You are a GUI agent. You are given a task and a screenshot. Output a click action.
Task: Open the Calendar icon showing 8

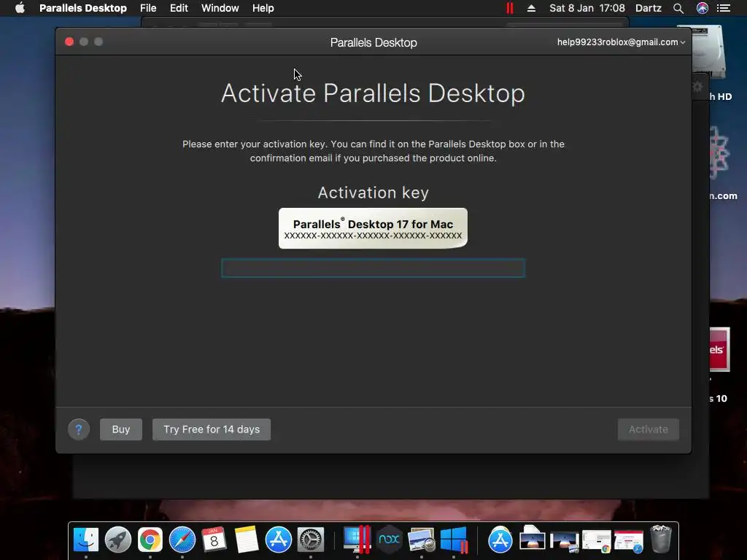click(x=214, y=540)
